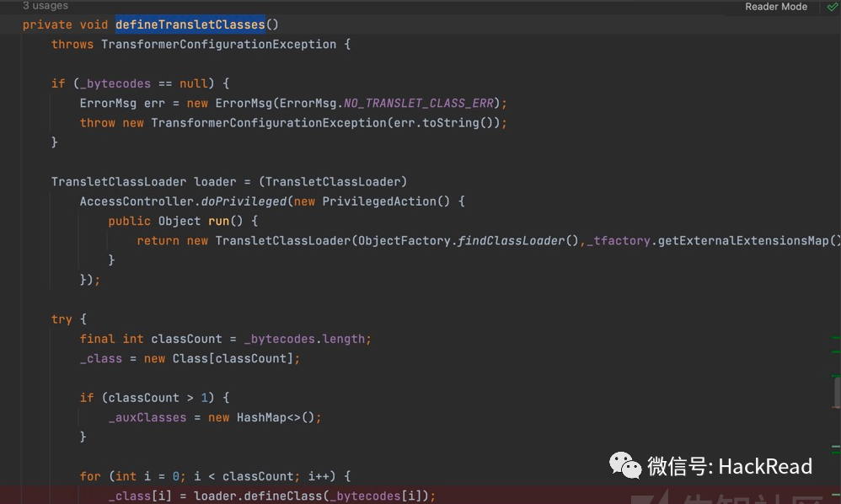Click the _tfactory field reference
This screenshot has height=504, width=841.
(x=619, y=241)
